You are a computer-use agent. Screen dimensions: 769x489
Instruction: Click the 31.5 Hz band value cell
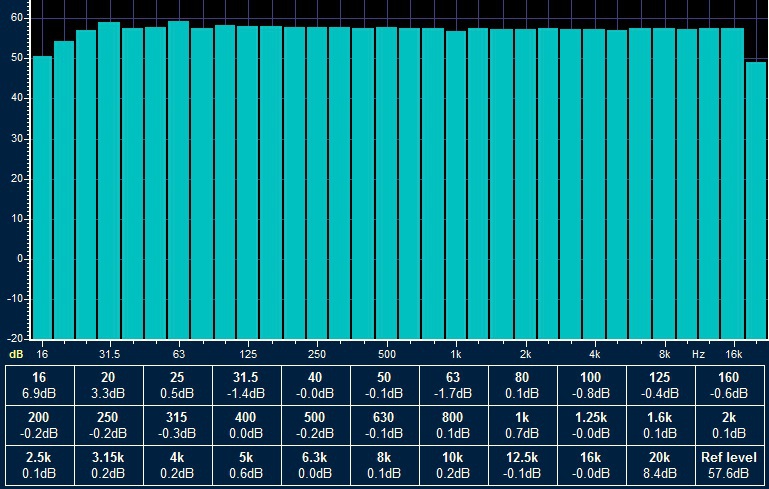[x=246, y=385]
